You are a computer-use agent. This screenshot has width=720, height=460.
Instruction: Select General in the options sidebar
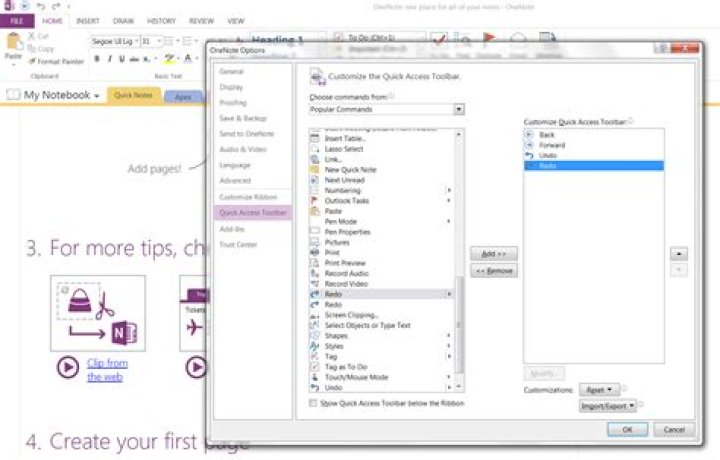[x=231, y=72]
